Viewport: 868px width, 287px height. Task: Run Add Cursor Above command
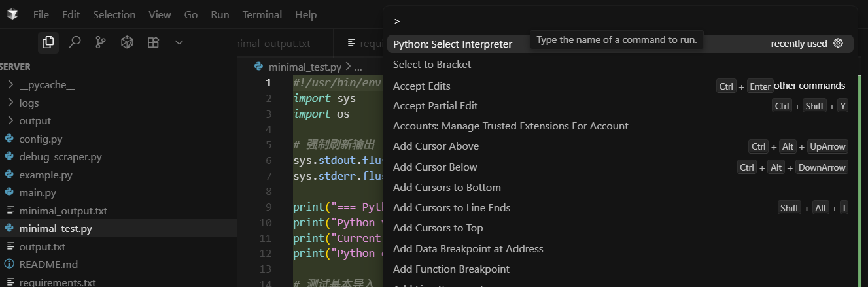(620, 146)
